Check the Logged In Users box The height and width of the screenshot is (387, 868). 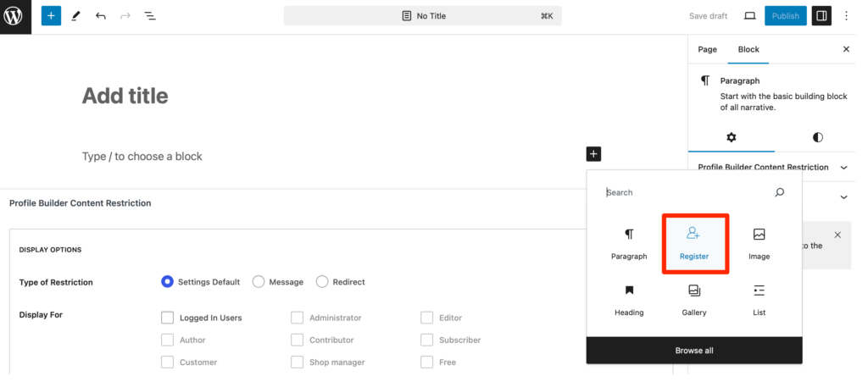pos(167,318)
